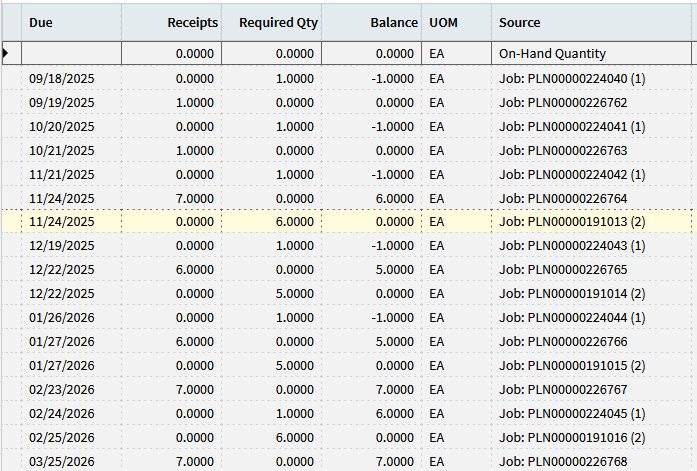Screen dimensions: 697x471
Task: Click the 02/23/2026 due date cell
Action: click(71, 390)
